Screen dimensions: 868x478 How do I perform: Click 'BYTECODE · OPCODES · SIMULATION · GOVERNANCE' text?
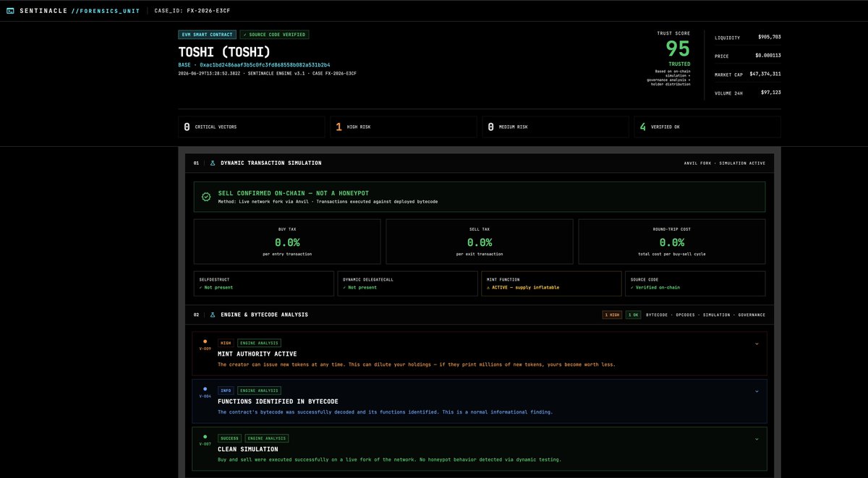(705, 315)
